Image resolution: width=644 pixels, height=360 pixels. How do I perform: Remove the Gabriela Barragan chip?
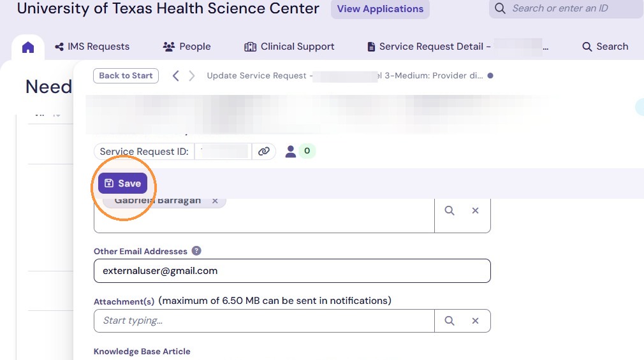(x=215, y=201)
